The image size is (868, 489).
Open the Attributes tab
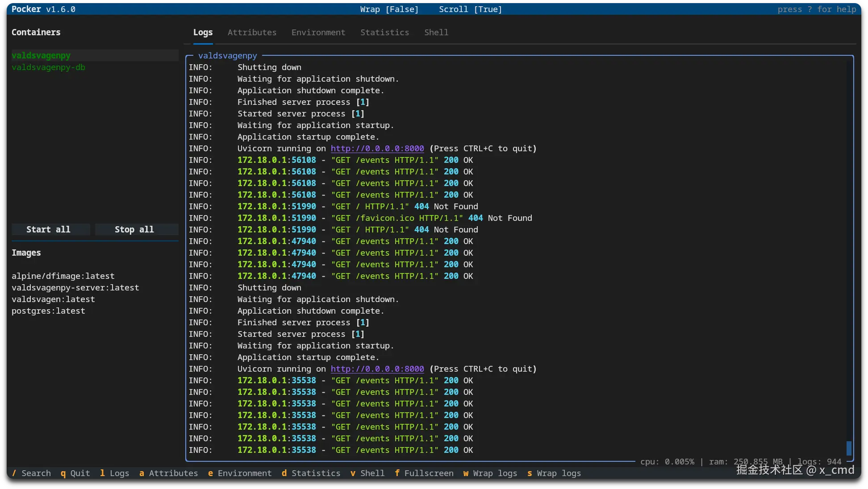[252, 33]
